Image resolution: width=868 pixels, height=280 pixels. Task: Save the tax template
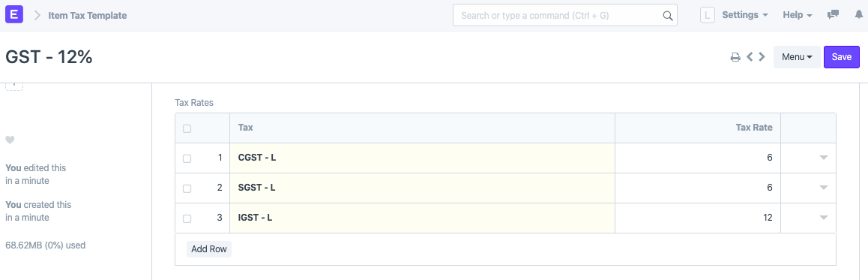tap(842, 57)
